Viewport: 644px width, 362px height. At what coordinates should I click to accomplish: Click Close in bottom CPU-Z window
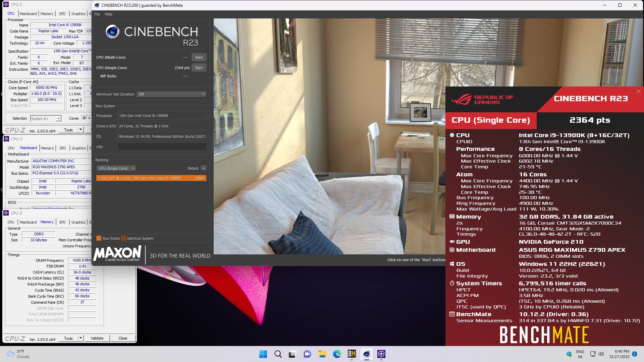click(123, 338)
